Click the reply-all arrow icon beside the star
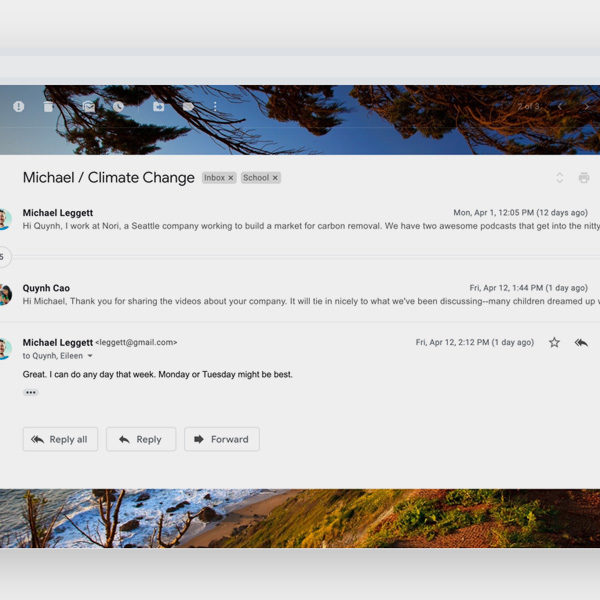This screenshot has height=600, width=600. (581, 342)
